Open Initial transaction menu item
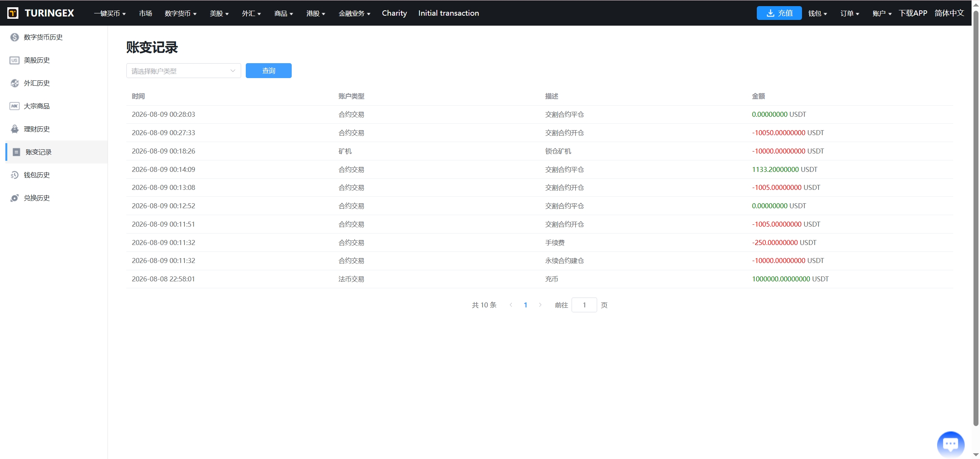This screenshot has width=980, height=459. (x=448, y=13)
